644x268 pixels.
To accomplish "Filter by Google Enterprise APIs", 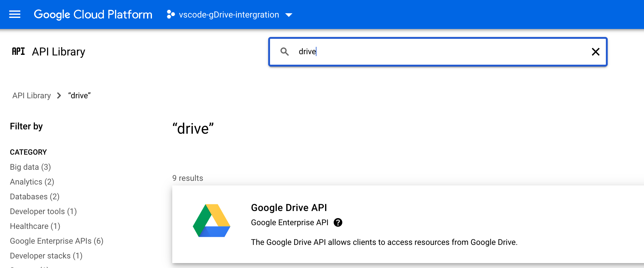I will click(x=57, y=241).
